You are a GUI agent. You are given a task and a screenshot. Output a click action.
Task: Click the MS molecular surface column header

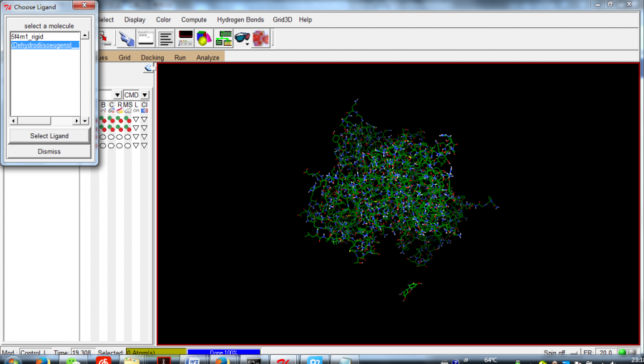click(128, 107)
